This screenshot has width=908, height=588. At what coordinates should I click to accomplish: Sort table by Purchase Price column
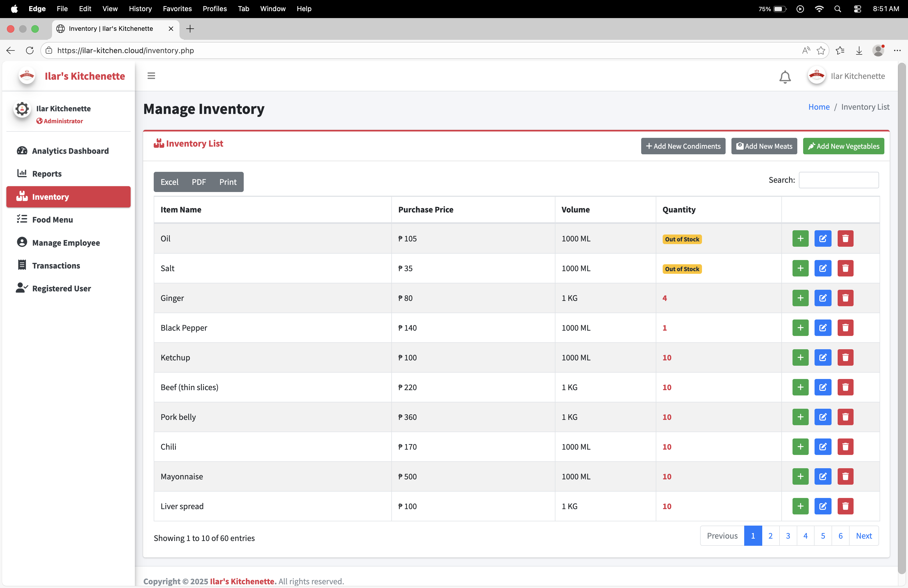426,210
